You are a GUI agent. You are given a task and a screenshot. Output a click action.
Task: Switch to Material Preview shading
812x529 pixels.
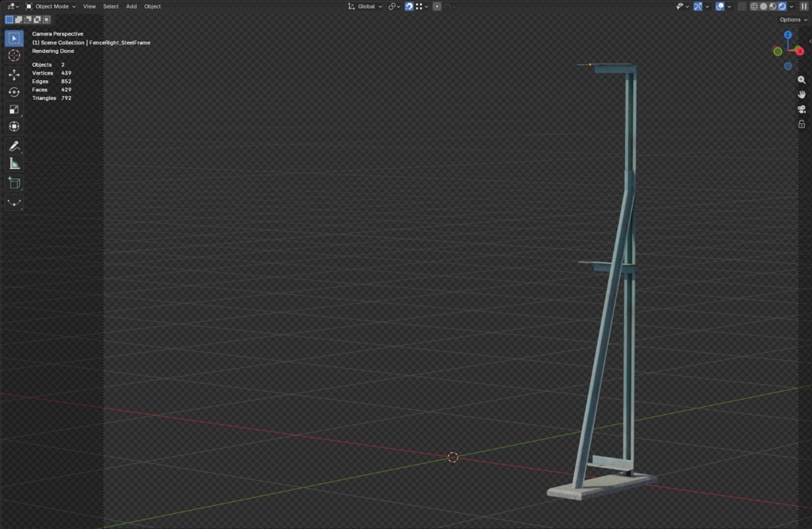pos(772,6)
